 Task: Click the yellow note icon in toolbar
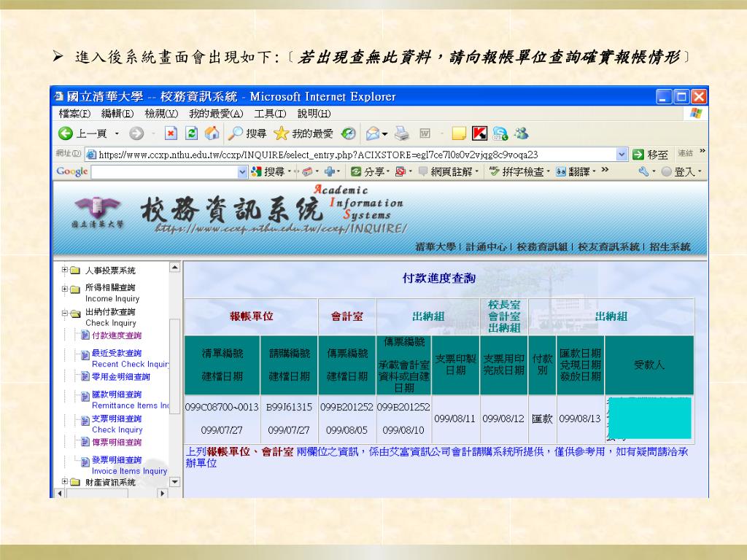pyautogui.click(x=459, y=134)
